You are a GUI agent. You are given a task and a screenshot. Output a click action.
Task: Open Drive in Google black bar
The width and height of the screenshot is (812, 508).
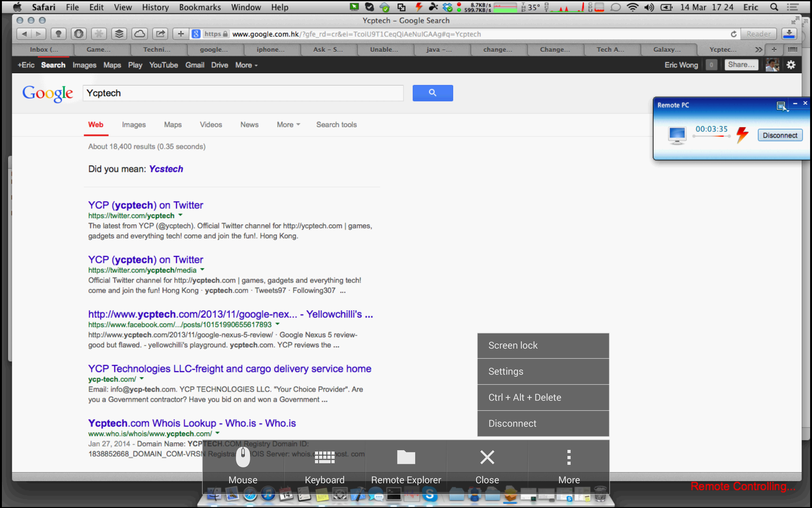coord(220,65)
